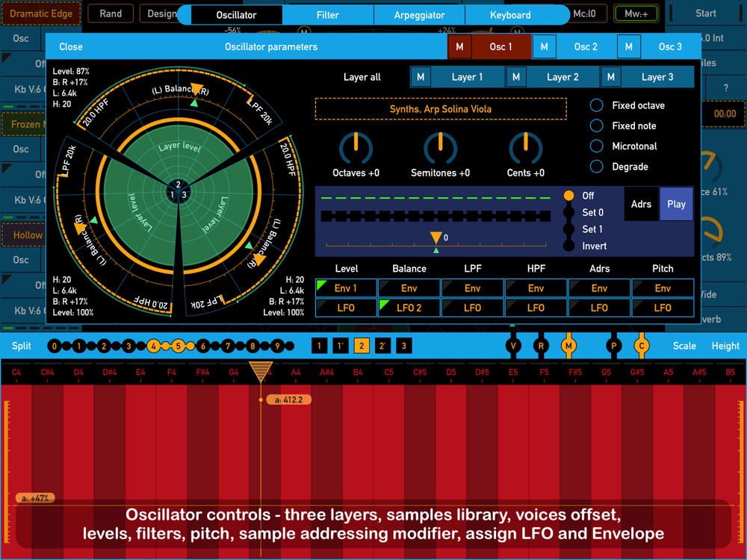Click the Semitones knob
The image size is (747, 560).
click(x=441, y=149)
